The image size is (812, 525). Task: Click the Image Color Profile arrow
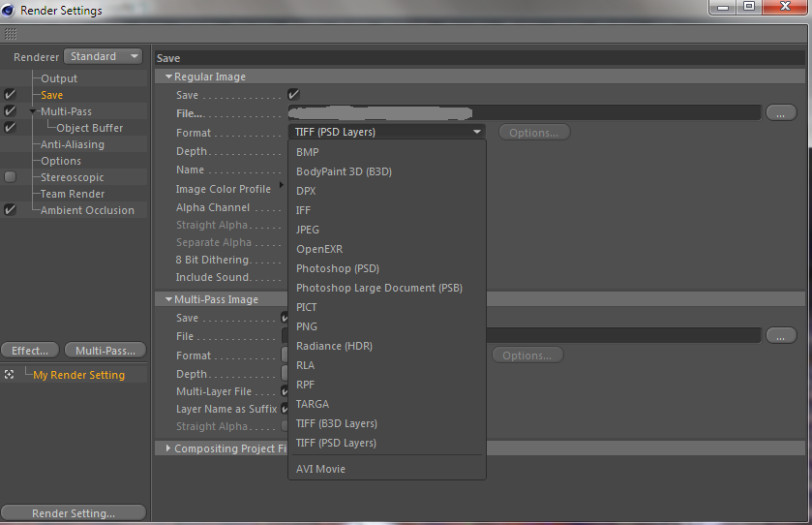[282, 184]
